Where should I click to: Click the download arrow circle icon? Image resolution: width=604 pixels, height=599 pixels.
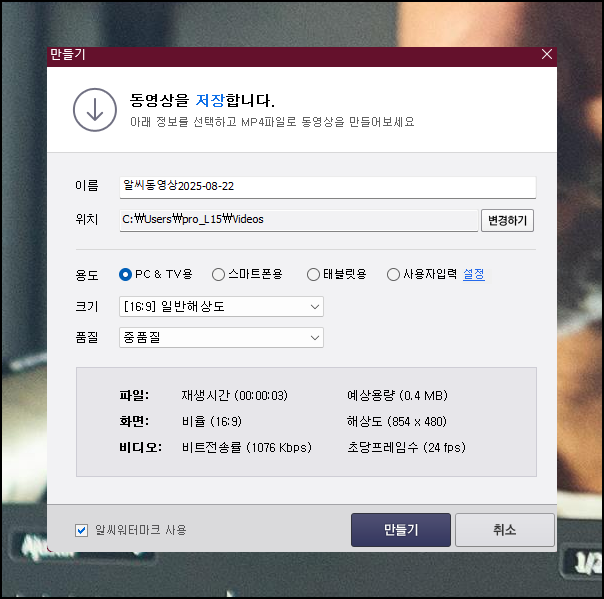[x=95, y=110]
